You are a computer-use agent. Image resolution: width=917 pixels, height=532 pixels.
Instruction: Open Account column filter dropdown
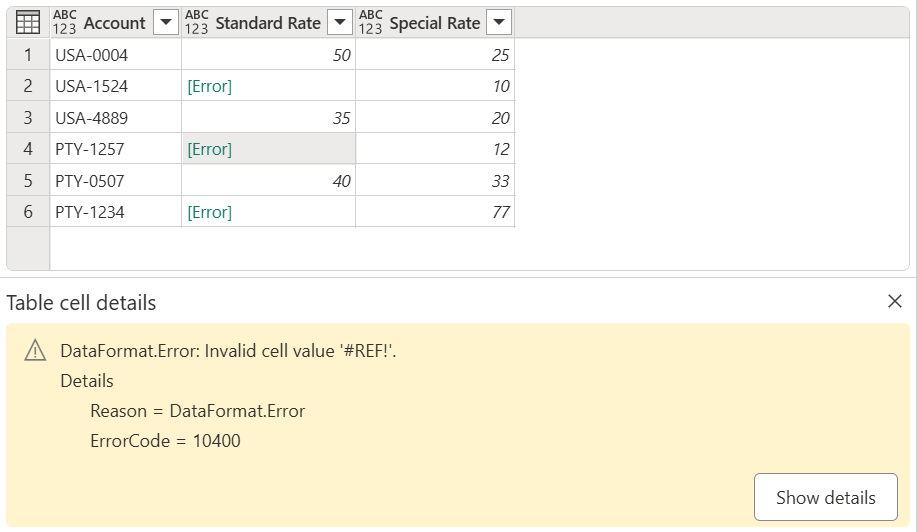166,22
